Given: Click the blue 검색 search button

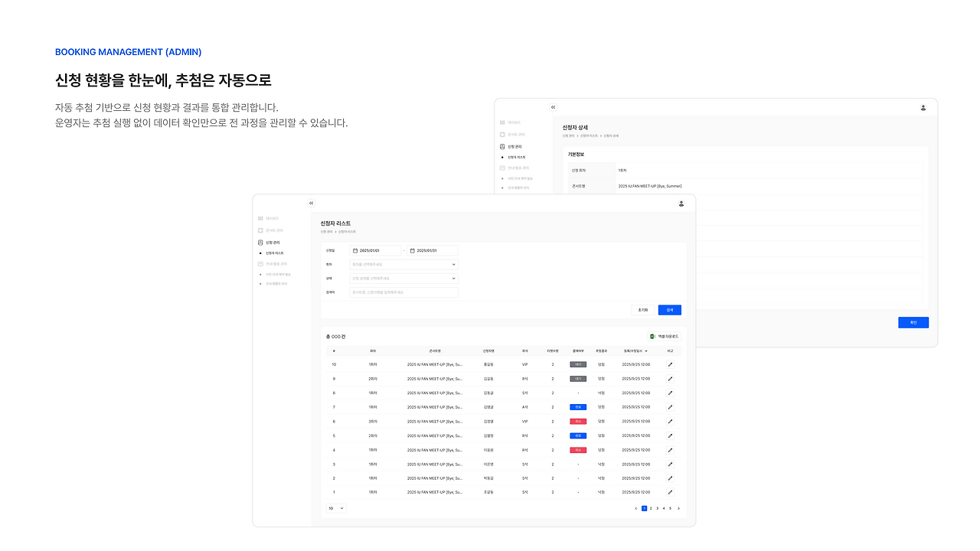Looking at the screenshot, I should (670, 310).
